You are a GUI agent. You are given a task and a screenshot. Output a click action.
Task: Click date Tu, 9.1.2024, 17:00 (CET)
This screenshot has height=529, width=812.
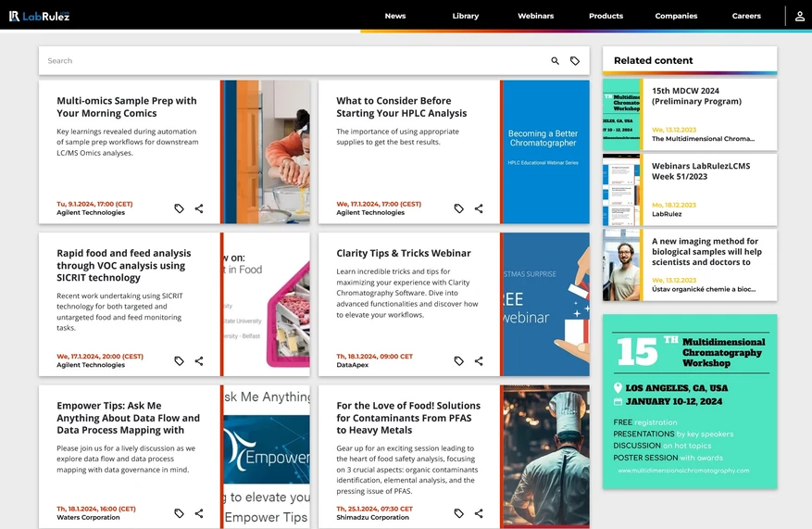pyautogui.click(x=94, y=204)
